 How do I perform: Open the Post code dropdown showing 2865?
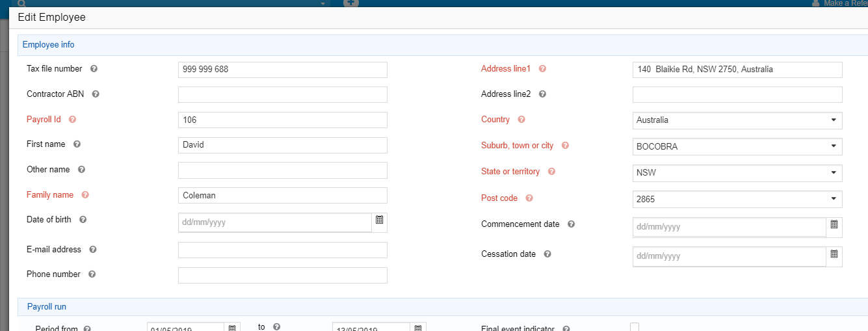(737, 199)
